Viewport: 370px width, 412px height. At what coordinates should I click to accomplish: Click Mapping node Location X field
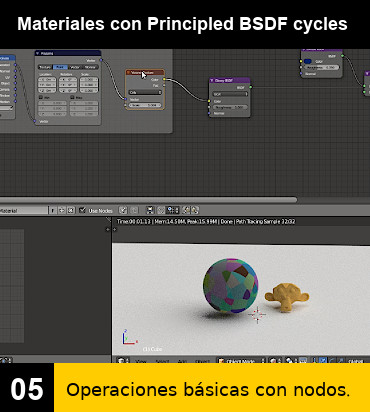click(47, 80)
